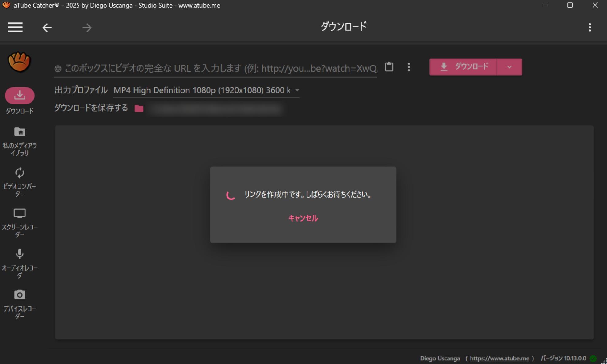Go back with the left arrow
The image size is (607, 364).
click(47, 28)
